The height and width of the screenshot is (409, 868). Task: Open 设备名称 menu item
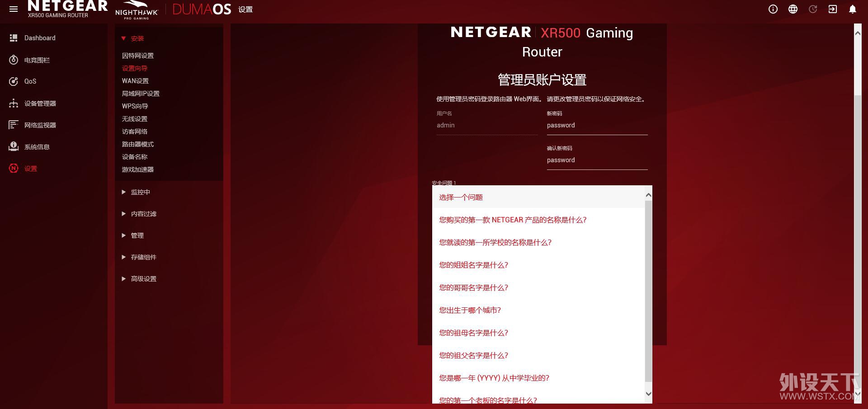(135, 157)
